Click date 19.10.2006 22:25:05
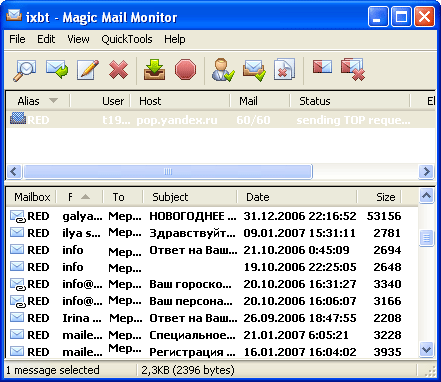441x382 pixels. (x=300, y=267)
